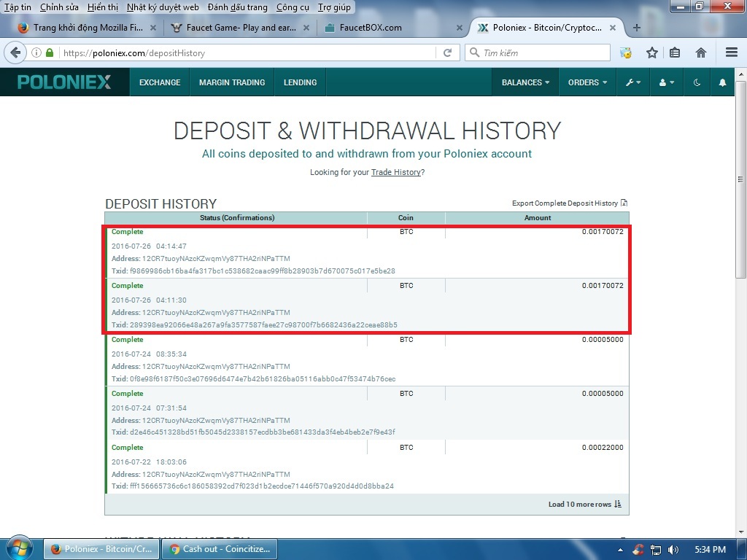Image resolution: width=747 pixels, height=560 pixels.
Task: Click scrollbar up arrow
Action: click(740, 74)
